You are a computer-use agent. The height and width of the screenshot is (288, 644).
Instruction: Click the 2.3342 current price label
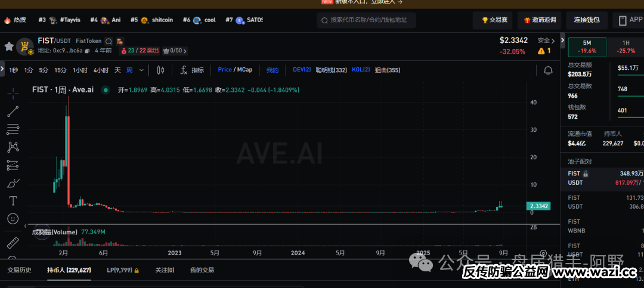[x=538, y=206]
